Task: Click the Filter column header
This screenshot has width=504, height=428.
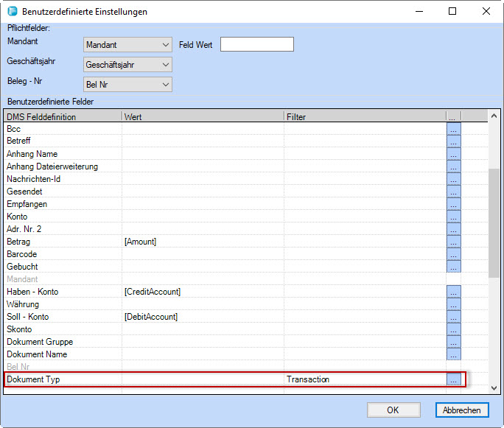Action: pyautogui.click(x=365, y=116)
